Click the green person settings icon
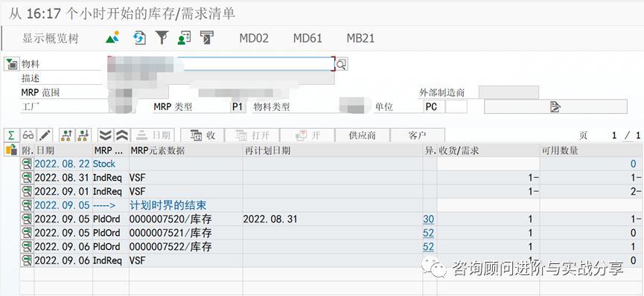The image size is (644, 296). [184, 38]
